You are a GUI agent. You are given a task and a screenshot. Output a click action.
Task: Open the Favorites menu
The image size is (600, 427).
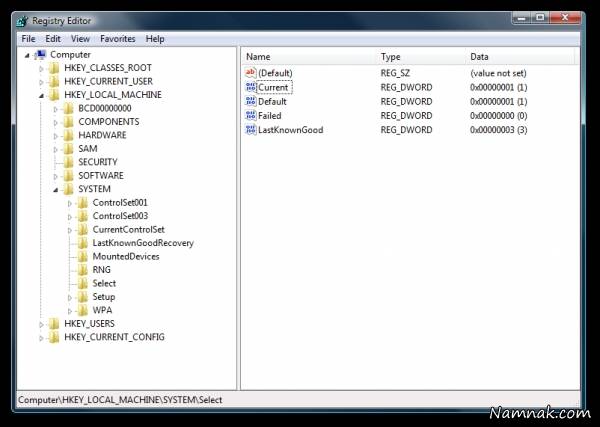[117, 38]
